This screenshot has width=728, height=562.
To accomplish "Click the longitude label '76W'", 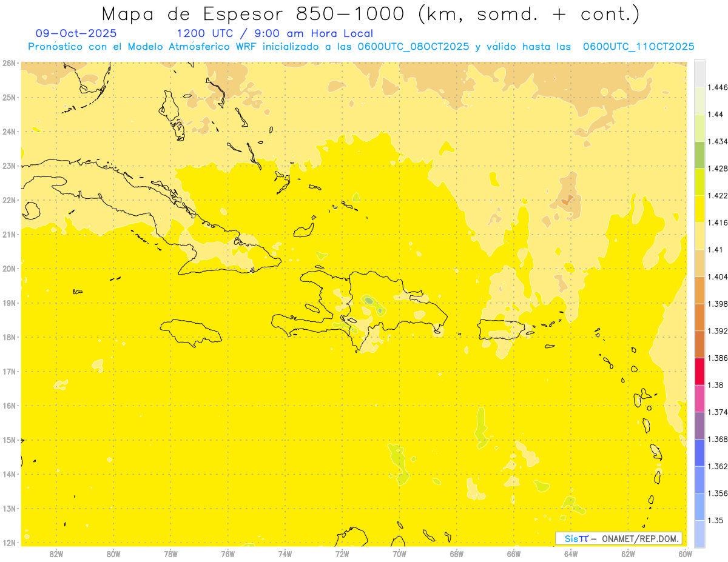I will click(x=228, y=554).
